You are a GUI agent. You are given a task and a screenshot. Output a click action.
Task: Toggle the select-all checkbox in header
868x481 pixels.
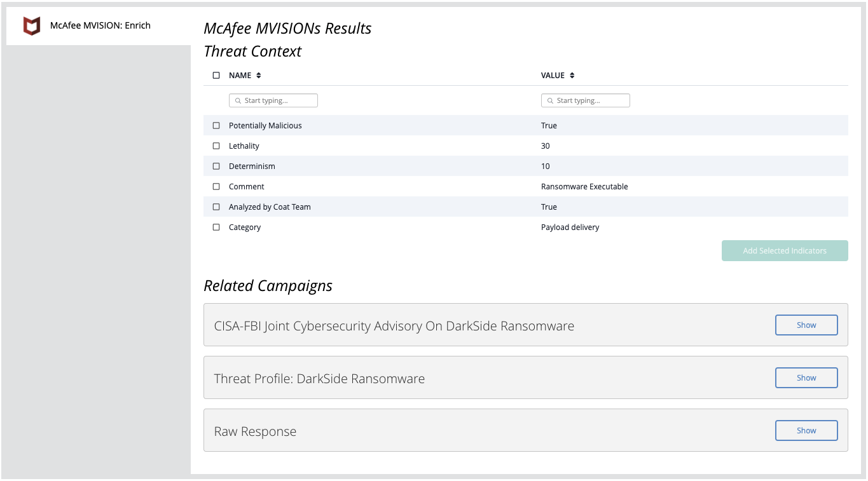point(216,76)
